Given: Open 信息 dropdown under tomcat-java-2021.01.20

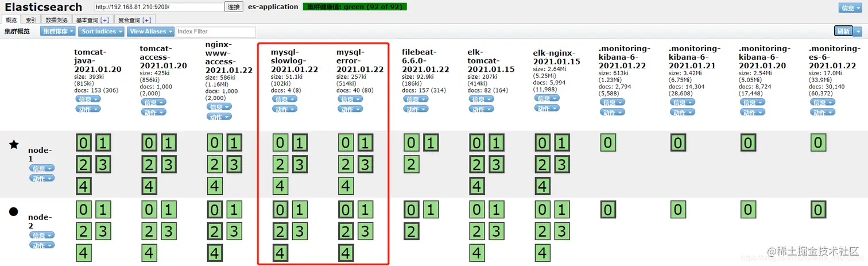Looking at the screenshot, I should tap(88, 99).
